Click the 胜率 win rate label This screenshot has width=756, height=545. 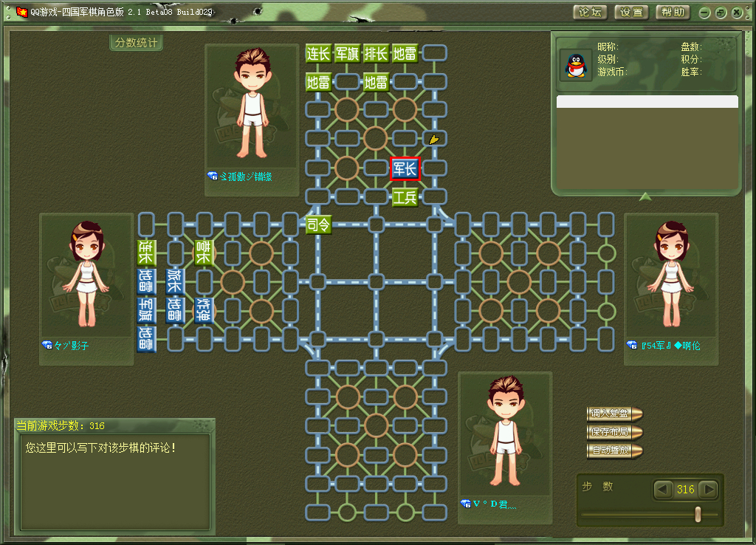[x=691, y=72]
